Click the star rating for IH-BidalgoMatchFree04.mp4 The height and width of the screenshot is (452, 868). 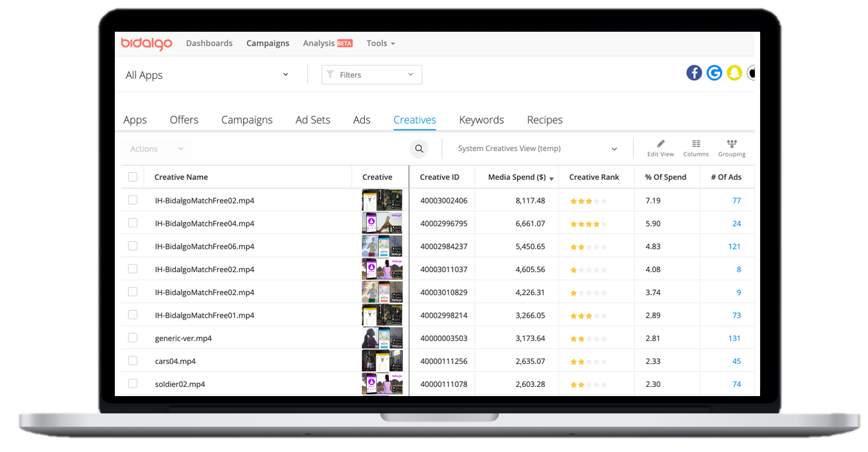pyautogui.click(x=589, y=223)
